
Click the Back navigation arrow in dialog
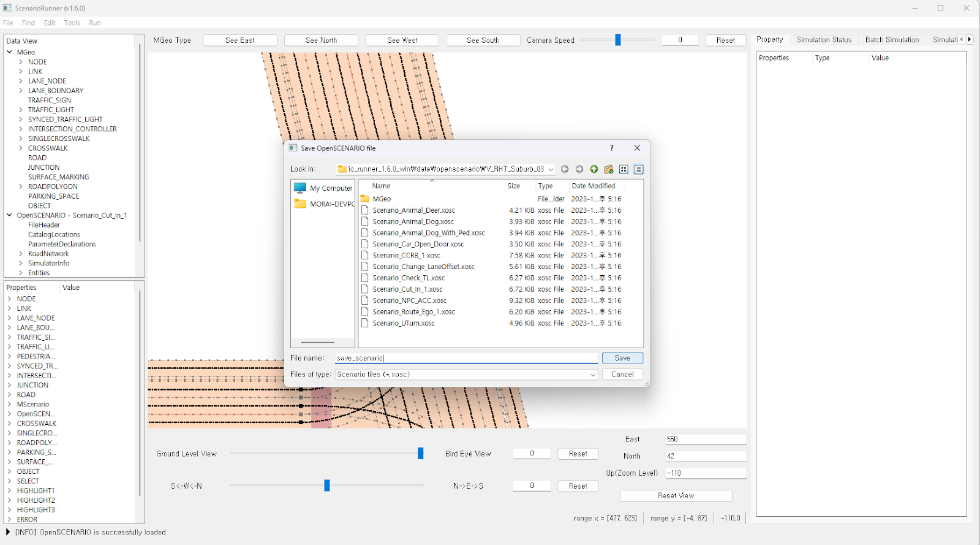[x=565, y=169]
